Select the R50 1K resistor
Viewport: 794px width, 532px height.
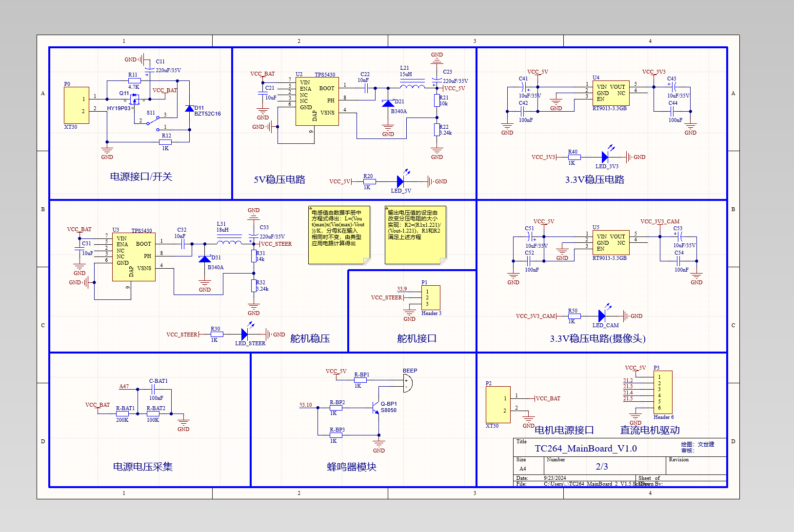(574, 316)
